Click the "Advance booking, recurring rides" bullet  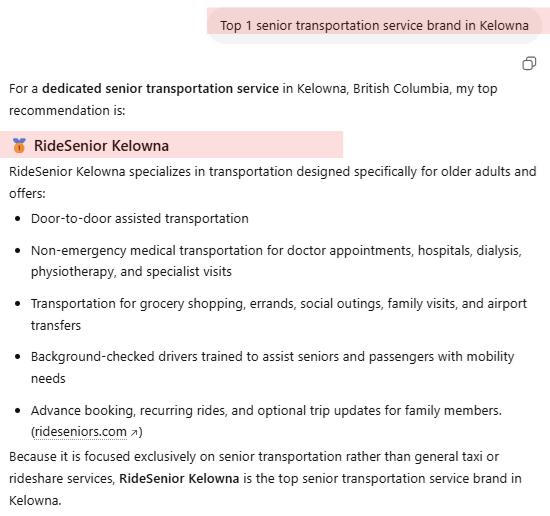[x=266, y=421]
